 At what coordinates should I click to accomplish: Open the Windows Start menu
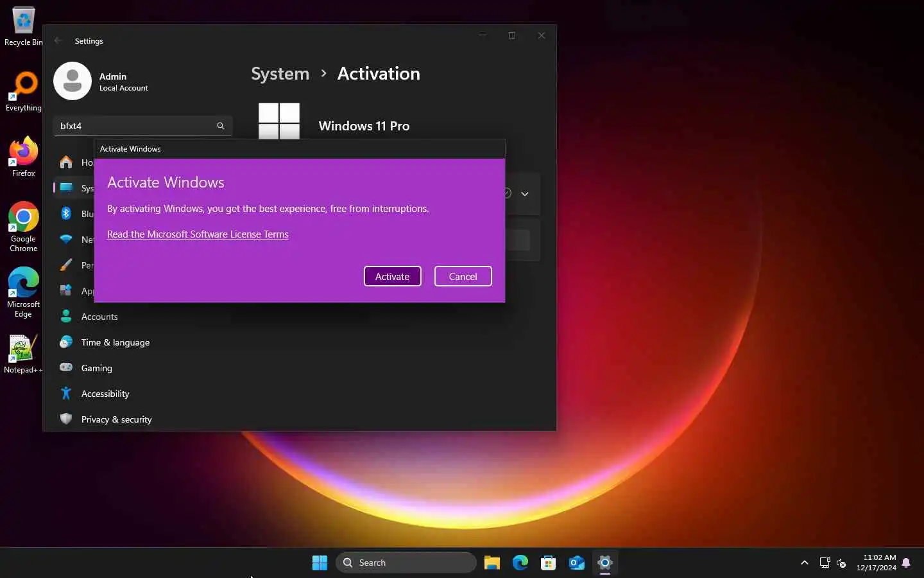point(320,563)
